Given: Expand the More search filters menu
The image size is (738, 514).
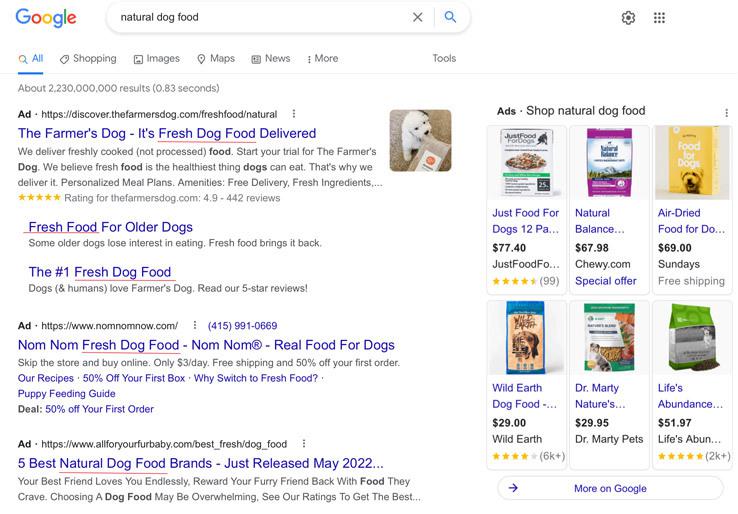Looking at the screenshot, I should click(322, 59).
